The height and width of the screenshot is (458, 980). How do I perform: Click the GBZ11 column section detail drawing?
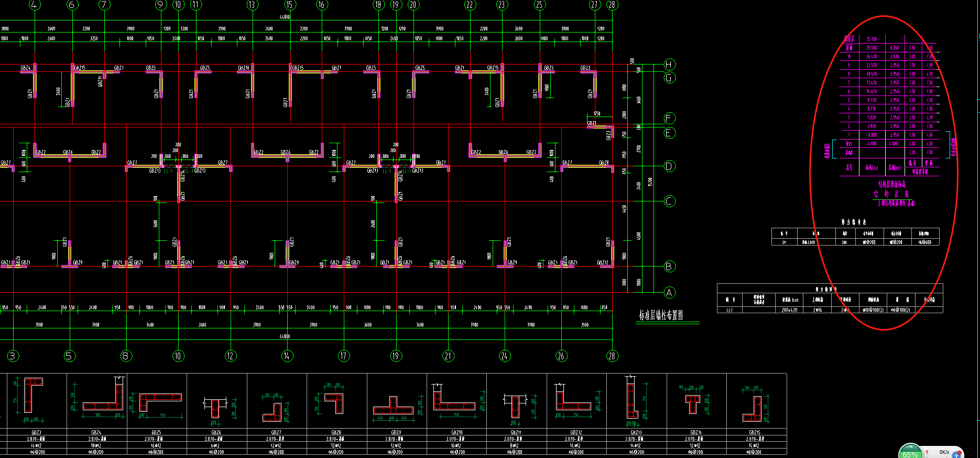pyautogui.click(x=516, y=407)
